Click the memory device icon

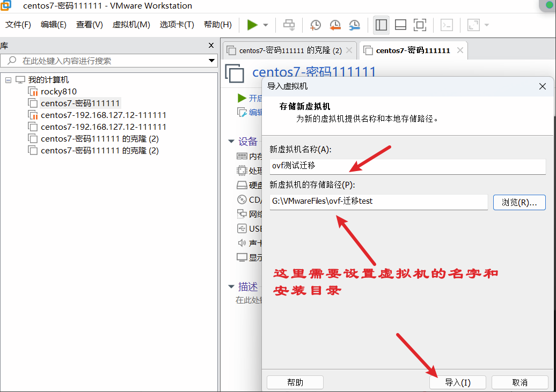point(242,156)
